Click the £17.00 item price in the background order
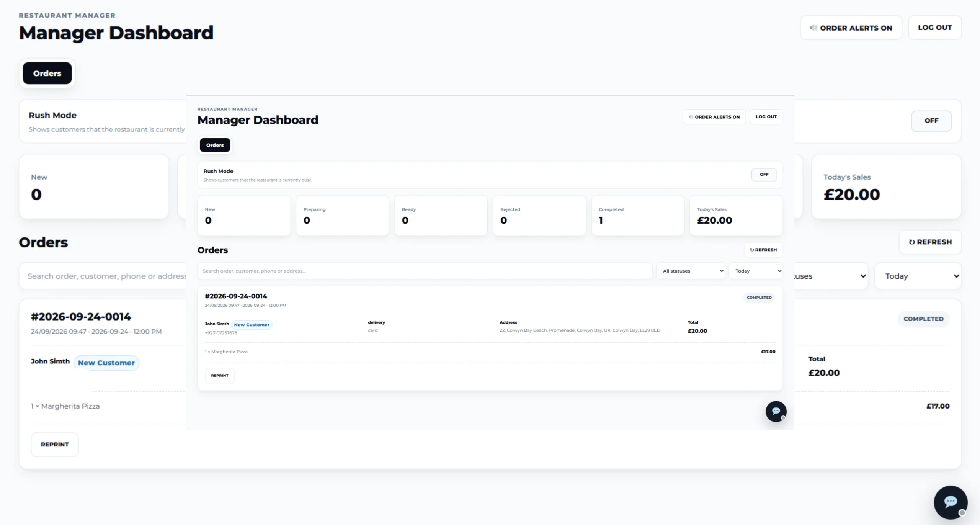Screen dimensions: 980x525 coord(938,406)
